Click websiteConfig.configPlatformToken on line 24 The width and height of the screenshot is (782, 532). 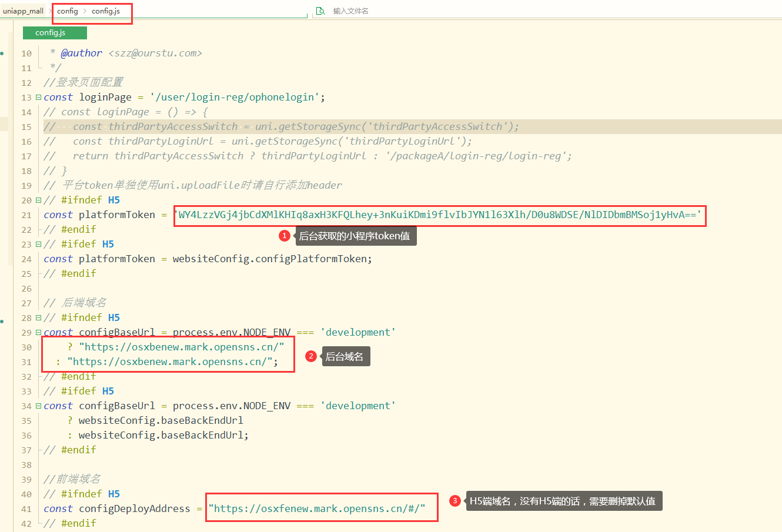point(270,259)
